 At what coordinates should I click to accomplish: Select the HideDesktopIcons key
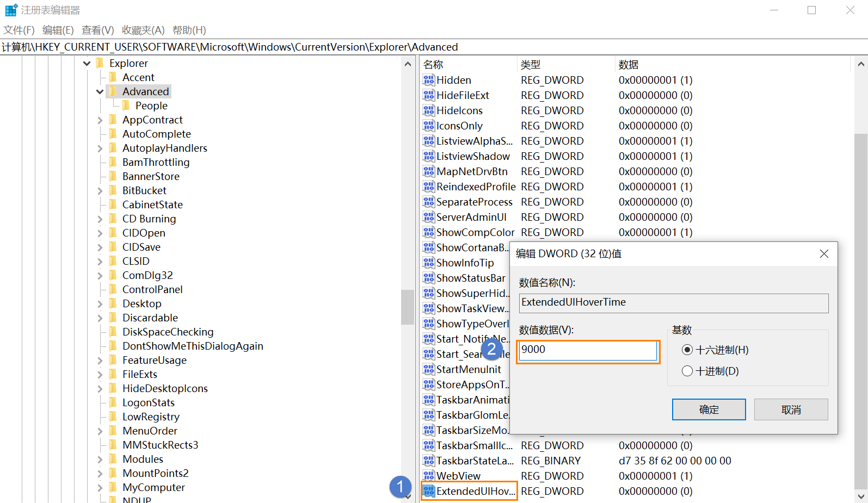[165, 389]
